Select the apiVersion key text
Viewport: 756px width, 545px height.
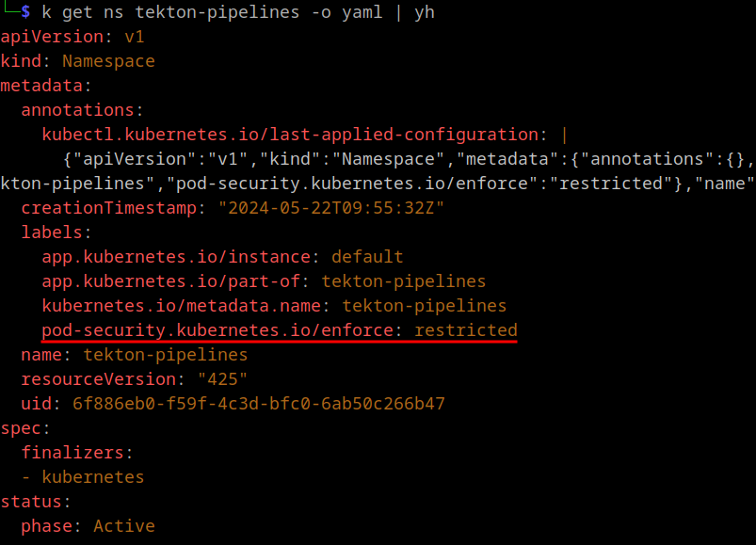pos(52,37)
